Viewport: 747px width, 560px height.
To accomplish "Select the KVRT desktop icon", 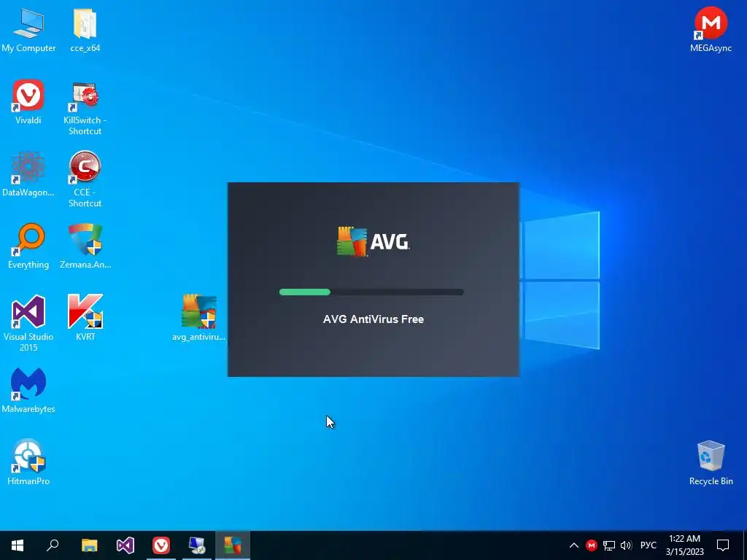I will coord(85,318).
